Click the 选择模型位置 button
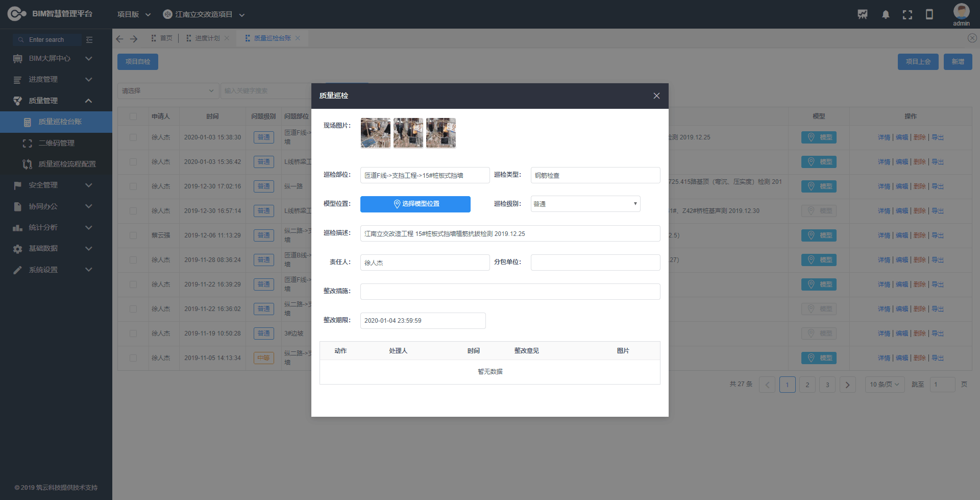 click(415, 204)
